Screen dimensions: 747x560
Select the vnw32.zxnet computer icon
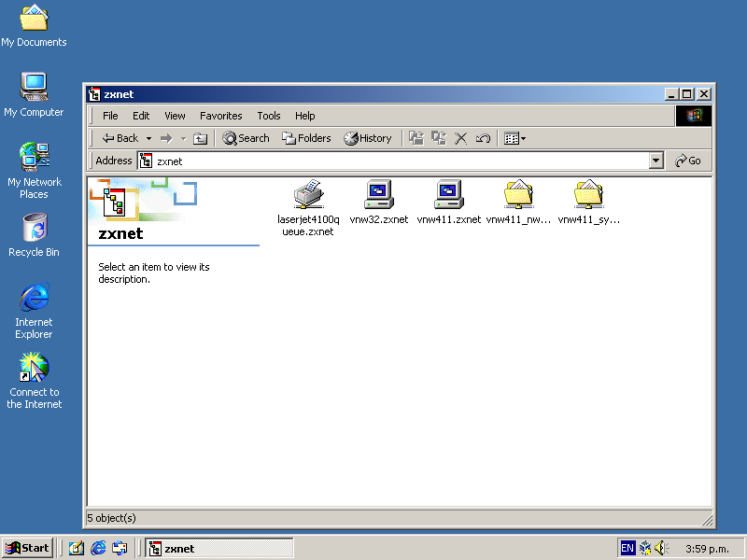[379, 194]
